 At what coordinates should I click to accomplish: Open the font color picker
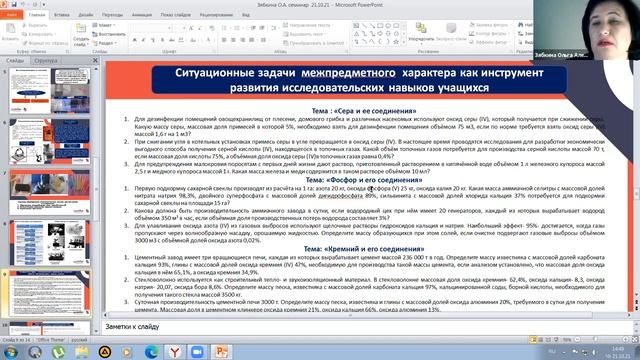(209, 40)
